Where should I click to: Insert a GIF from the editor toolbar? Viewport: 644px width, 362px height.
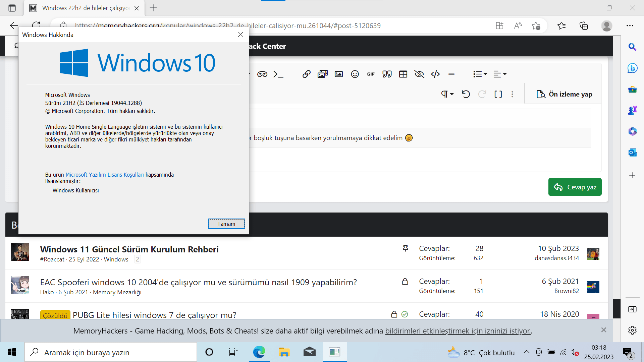371,74
